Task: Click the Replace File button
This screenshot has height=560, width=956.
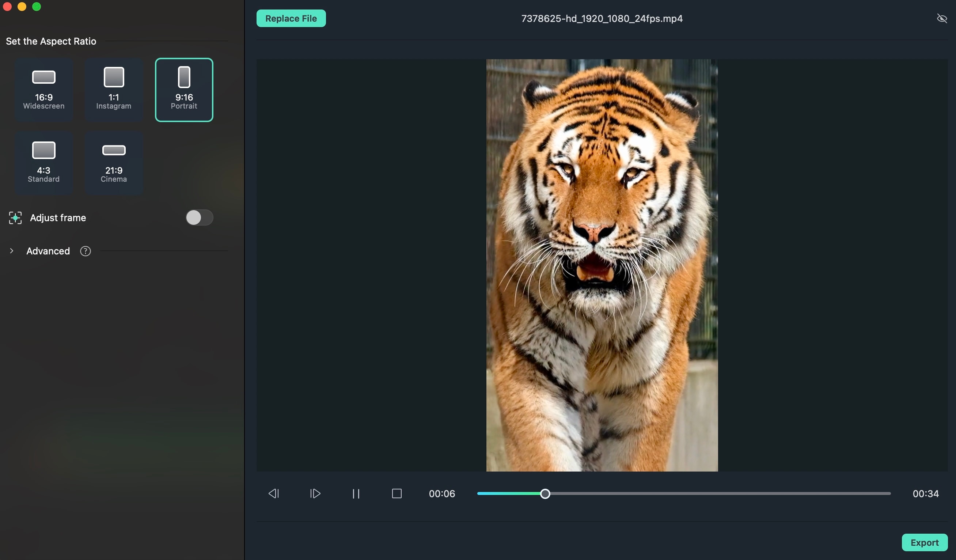Action: [x=291, y=18]
